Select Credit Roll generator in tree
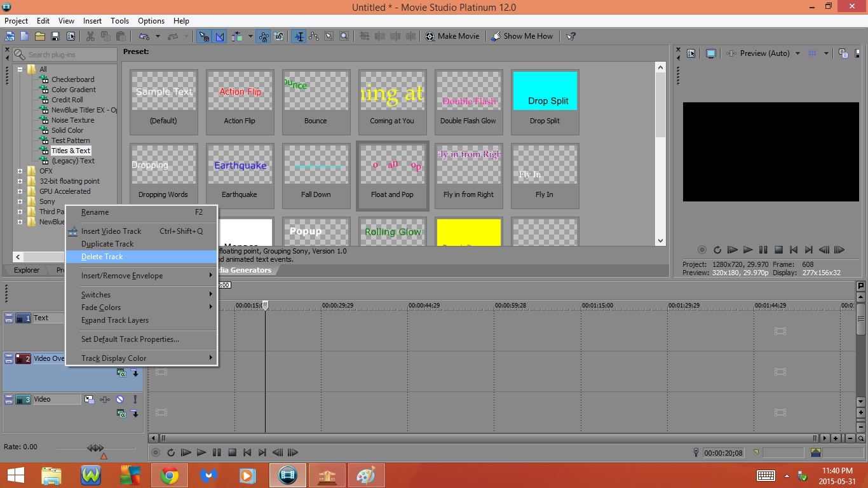This screenshot has height=488, width=868. pos(67,100)
